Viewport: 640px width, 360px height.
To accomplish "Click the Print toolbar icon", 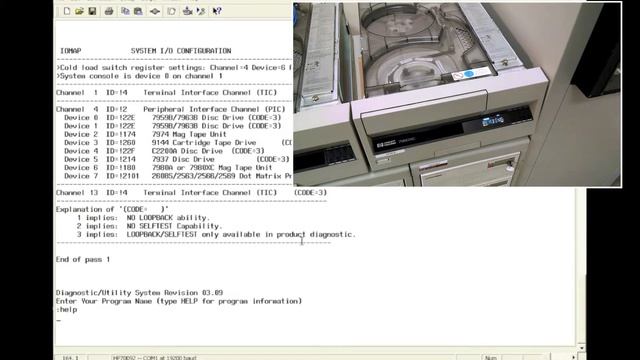I will coord(109,11).
